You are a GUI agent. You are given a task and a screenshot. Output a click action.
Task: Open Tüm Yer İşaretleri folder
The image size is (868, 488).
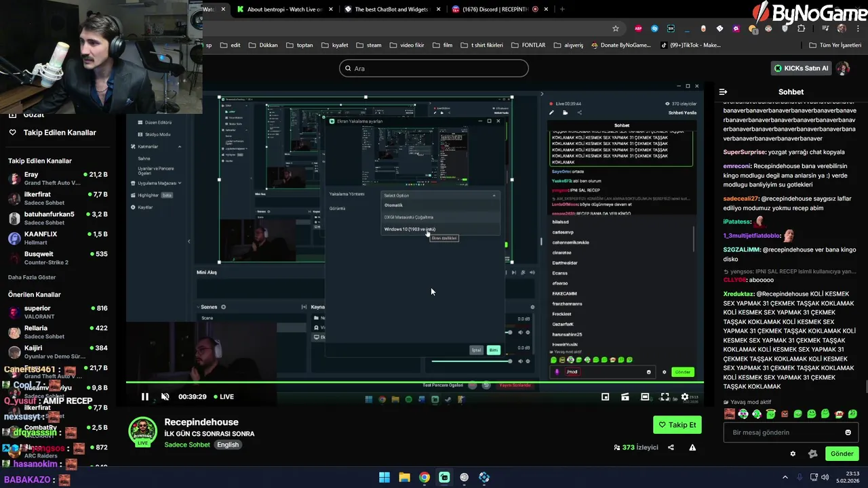[835, 45]
